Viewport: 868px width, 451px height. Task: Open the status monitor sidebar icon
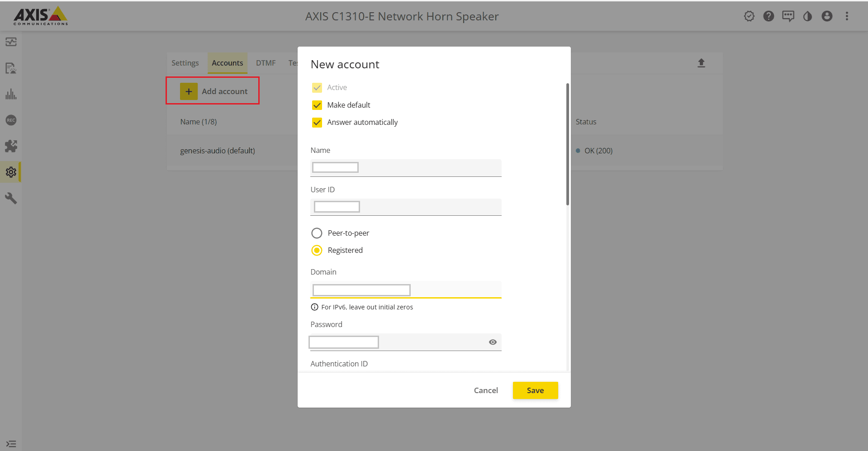(11, 42)
